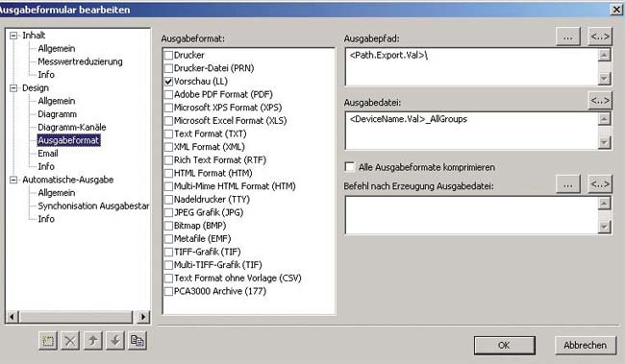The image size is (625, 364).
Task: Click the tree horizontal scrollbar track
Action: tap(76, 317)
